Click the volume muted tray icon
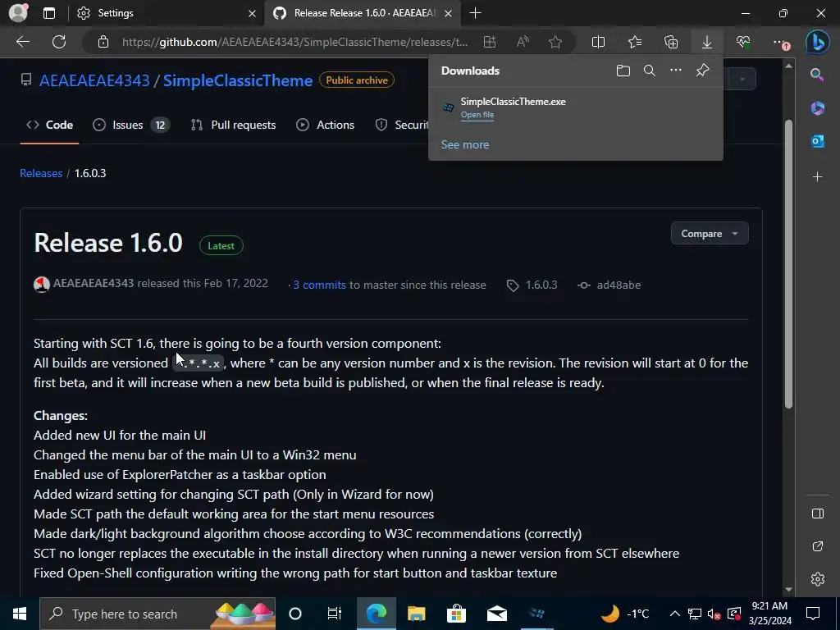This screenshot has height=630, width=840. coord(714,614)
